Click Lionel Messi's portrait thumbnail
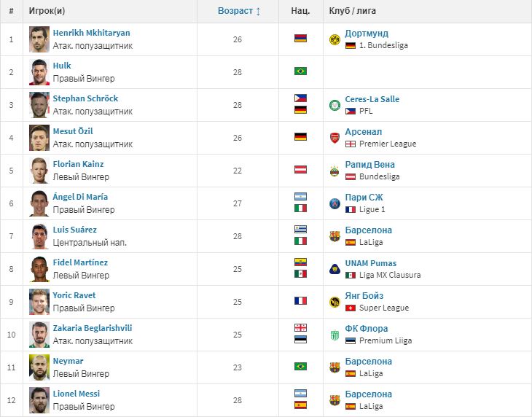The width and height of the screenshot is (532, 417). [39, 400]
